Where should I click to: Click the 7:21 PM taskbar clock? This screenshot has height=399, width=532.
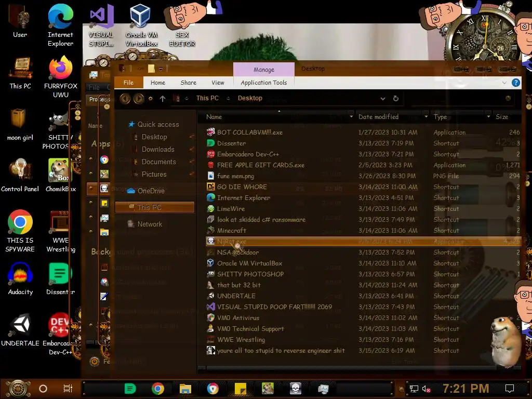(x=465, y=389)
